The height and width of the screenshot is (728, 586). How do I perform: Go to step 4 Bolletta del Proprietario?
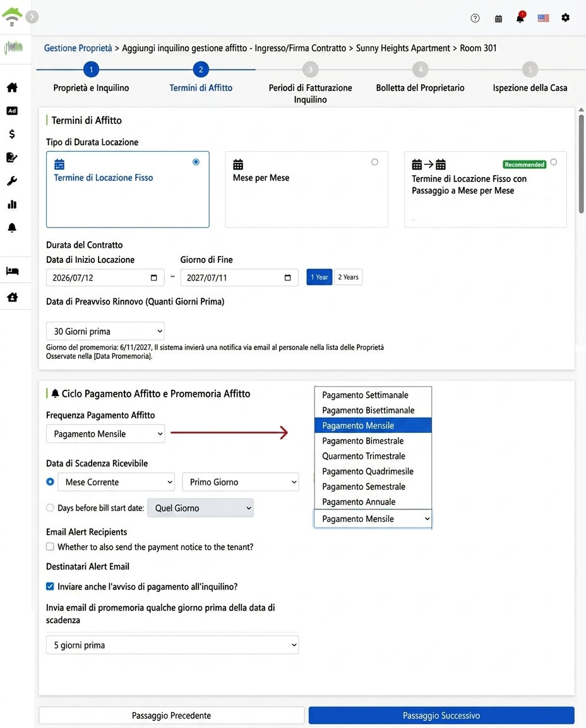421,70
